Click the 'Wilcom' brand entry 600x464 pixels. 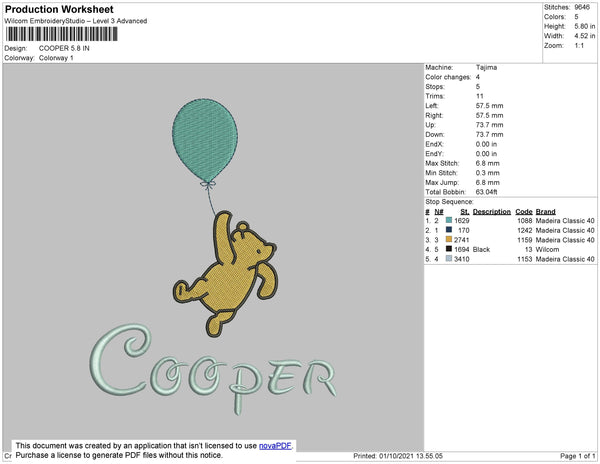[547, 249]
